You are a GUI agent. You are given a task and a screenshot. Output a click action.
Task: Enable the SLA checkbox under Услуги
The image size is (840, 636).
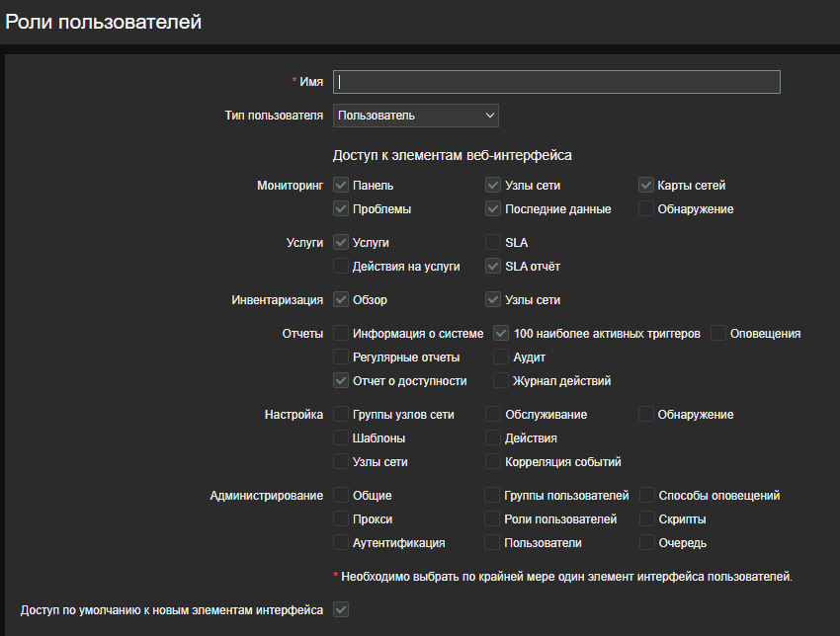pyautogui.click(x=493, y=242)
